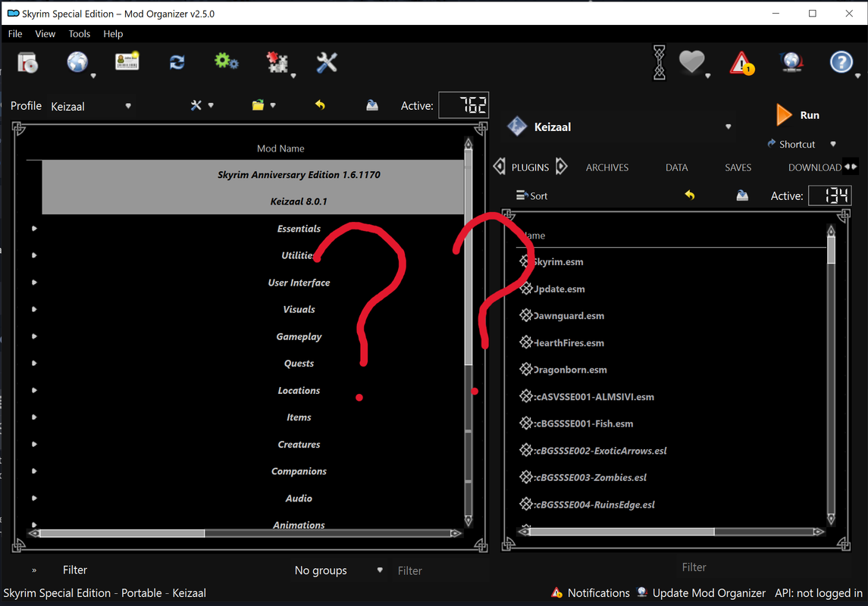Click create backup icon above mod list
Image resolution: width=868 pixels, height=606 pixels.
(x=372, y=105)
